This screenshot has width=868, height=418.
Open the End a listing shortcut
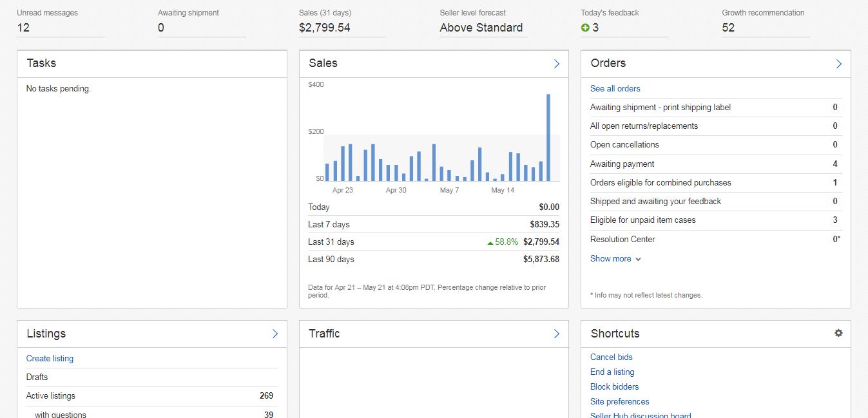(x=612, y=372)
